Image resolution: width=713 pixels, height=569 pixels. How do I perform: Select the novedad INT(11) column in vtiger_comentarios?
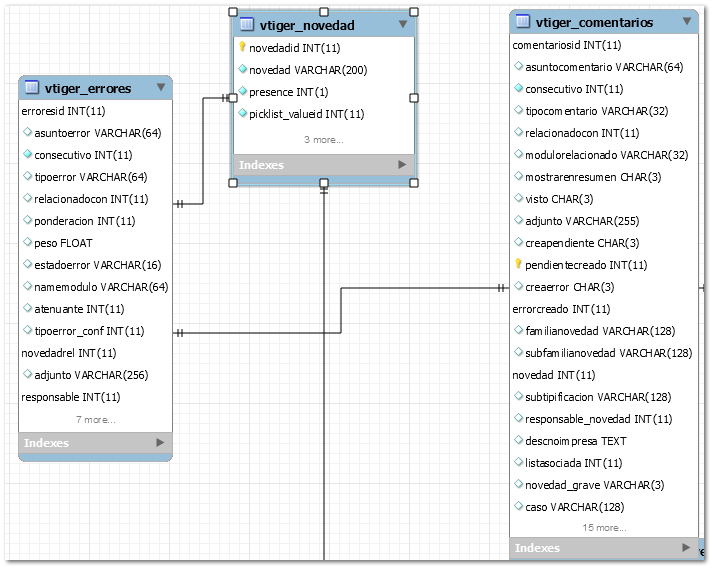point(553,375)
